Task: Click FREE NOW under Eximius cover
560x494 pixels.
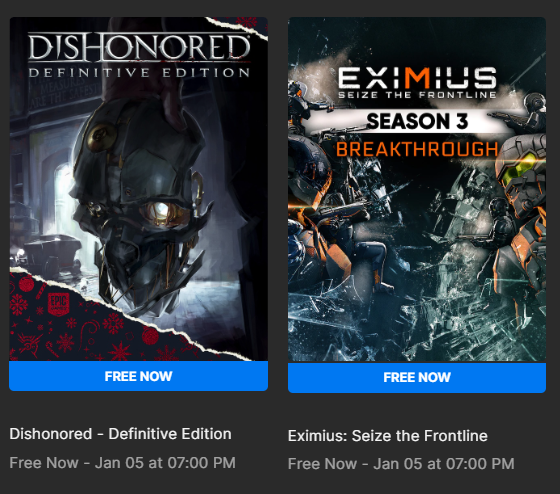Action: pyautogui.click(x=417, y=378)
